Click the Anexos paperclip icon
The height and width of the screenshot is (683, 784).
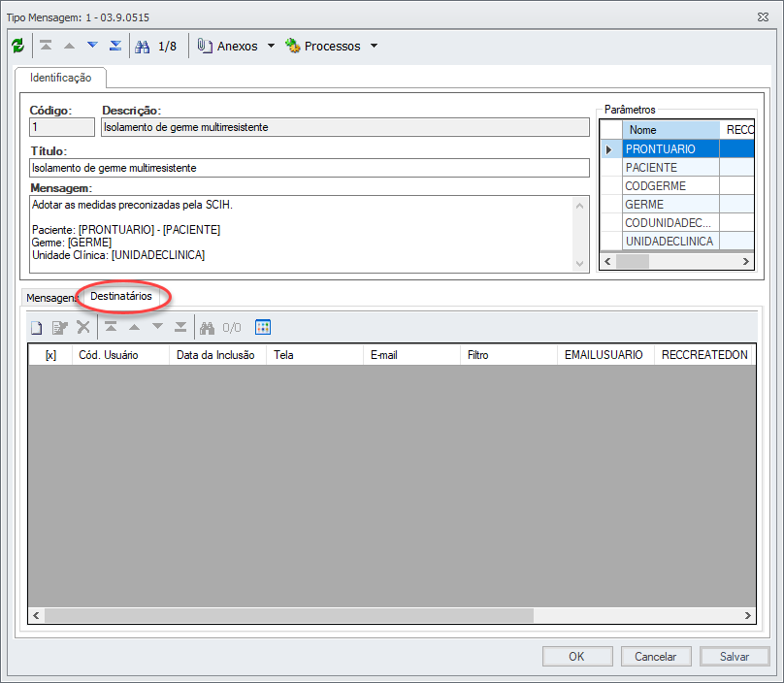(x=205, y=46)
